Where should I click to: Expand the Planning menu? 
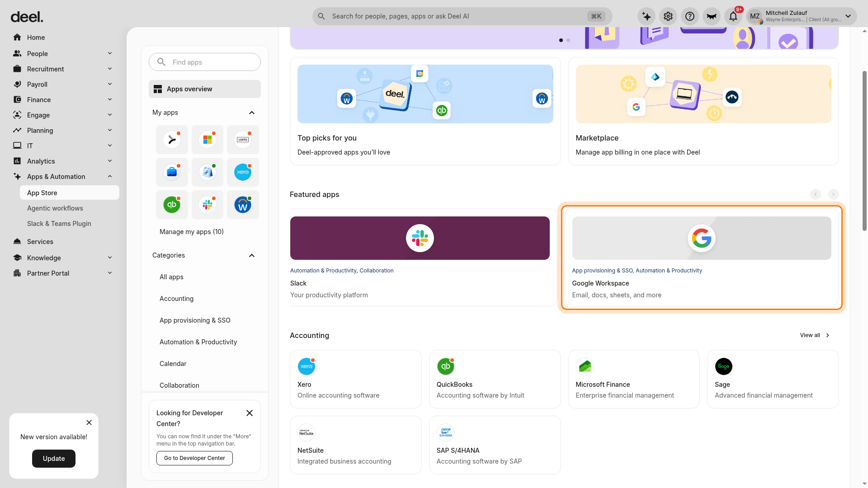[63, 130]
